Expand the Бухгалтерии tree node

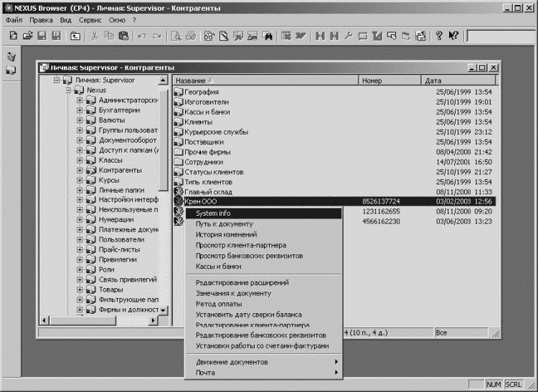pyautogui.click(x=80, y=110)
